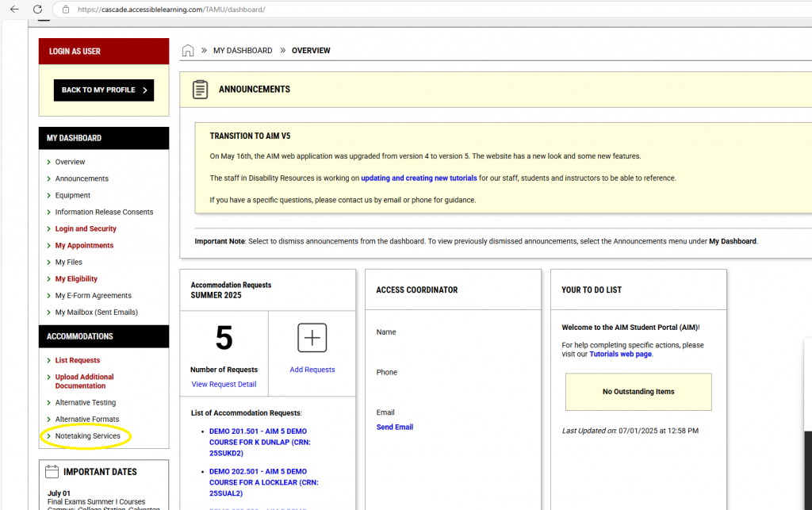The image size is (812, 510).
Task: Reload the page with the refresh icon
Action: point(37,10)
